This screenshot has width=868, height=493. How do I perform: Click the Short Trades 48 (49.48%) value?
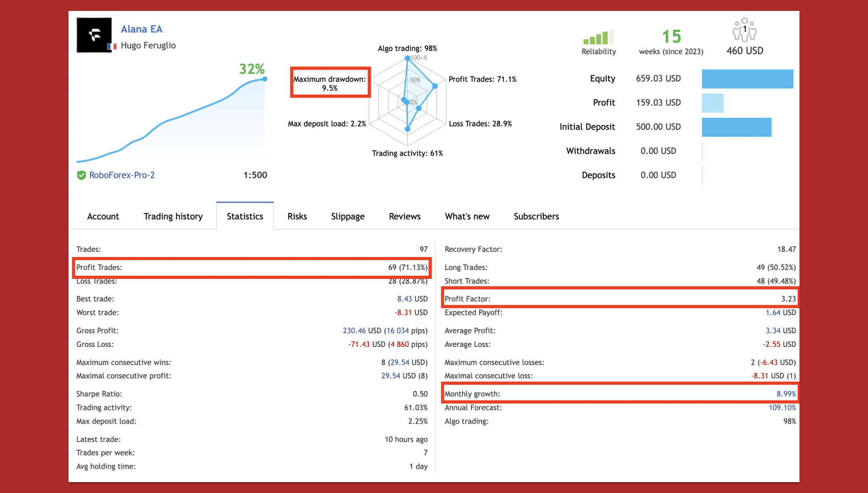(x=776, y=281)
